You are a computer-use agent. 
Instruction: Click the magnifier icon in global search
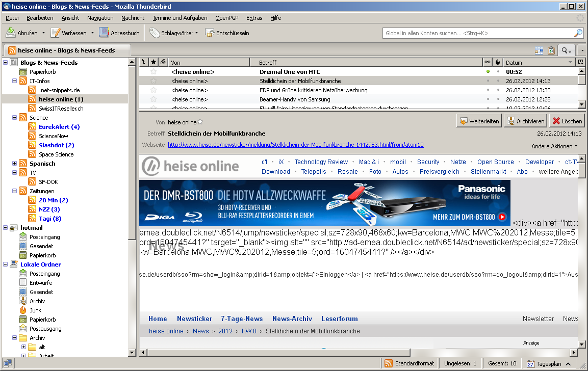578,33
